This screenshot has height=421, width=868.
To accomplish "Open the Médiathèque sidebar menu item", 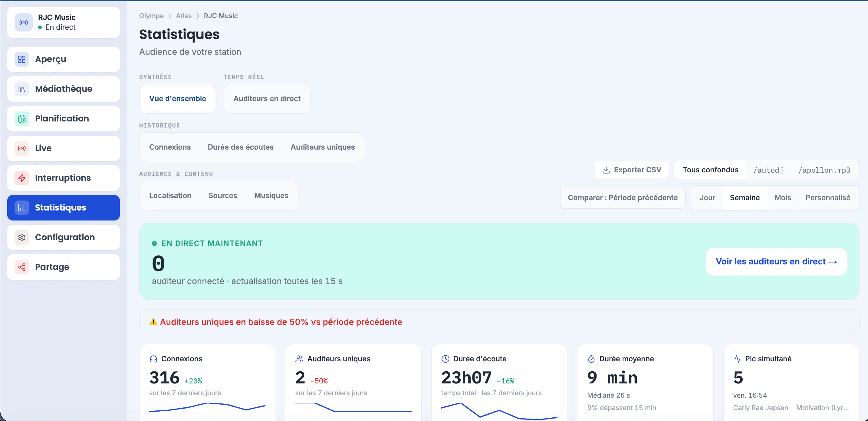I will pyautogui.click(x=63, y=89).
